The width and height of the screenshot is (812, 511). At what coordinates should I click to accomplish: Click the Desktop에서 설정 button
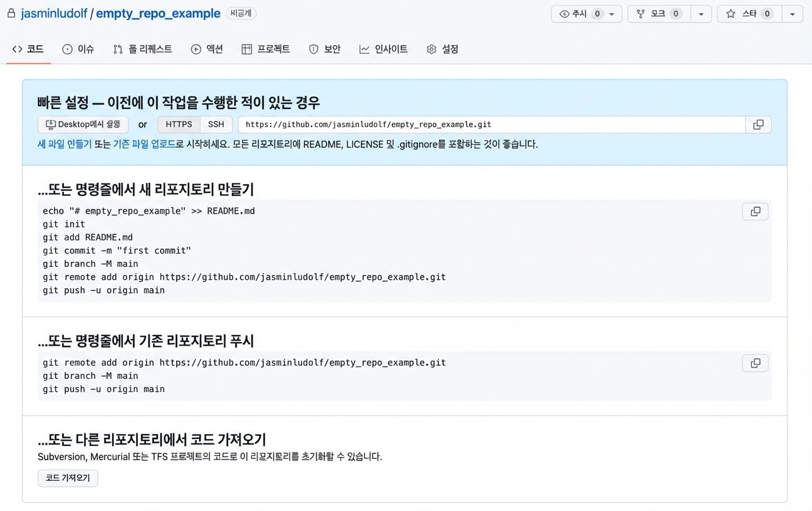point(83,125)
